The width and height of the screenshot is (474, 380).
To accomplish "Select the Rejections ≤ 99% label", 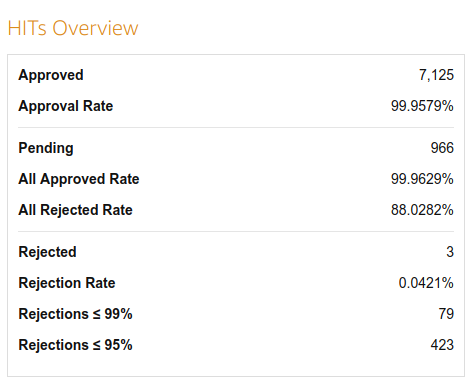I will click(x=75, y=314).
